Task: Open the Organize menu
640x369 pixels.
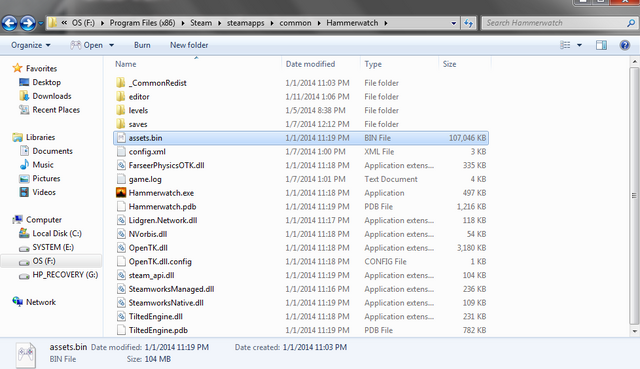Action: click(x=31, y=45)
